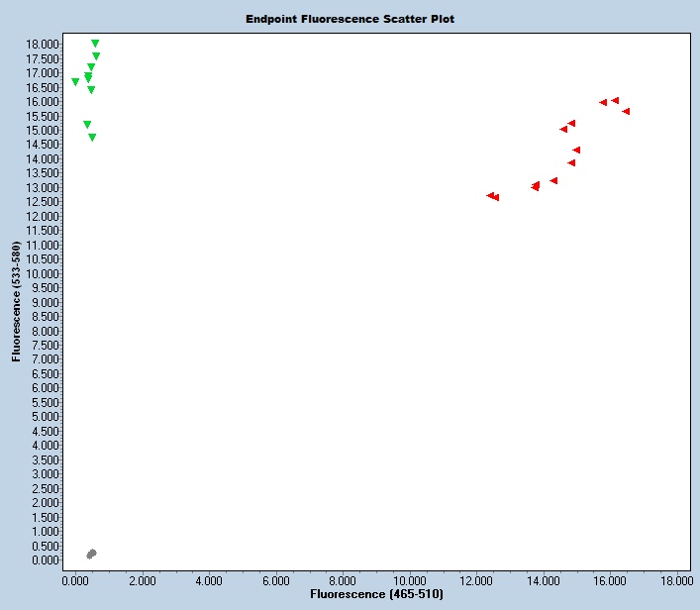The width and height of the screenshot is (700, 610).
Task: Click the chart title Endpoint Fluorescence Scatter Plot
Action: coord(350,19)
